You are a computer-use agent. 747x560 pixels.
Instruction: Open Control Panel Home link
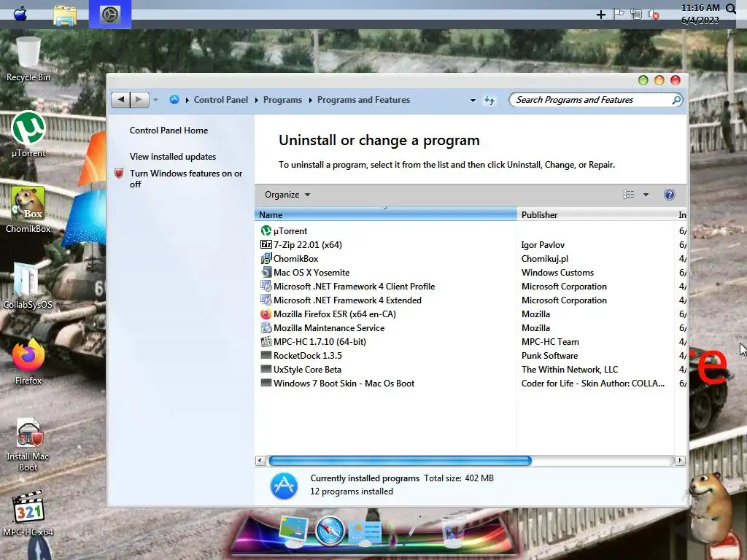tap(169, 131)
